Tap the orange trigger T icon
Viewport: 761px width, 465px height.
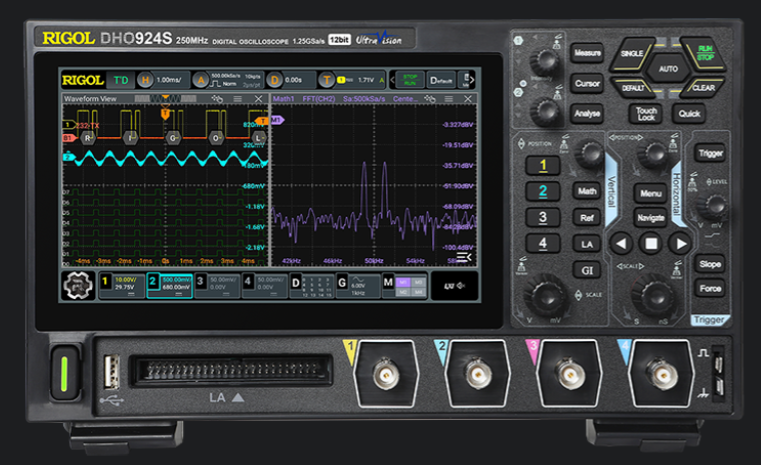point(327,80)
